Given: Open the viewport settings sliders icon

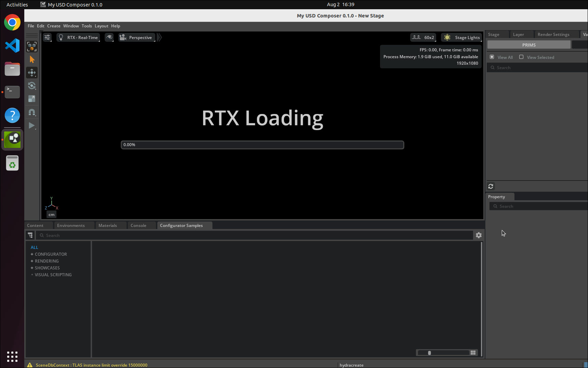Looking at the screenshot, I should pyautogui.click(x=47, y=37).
